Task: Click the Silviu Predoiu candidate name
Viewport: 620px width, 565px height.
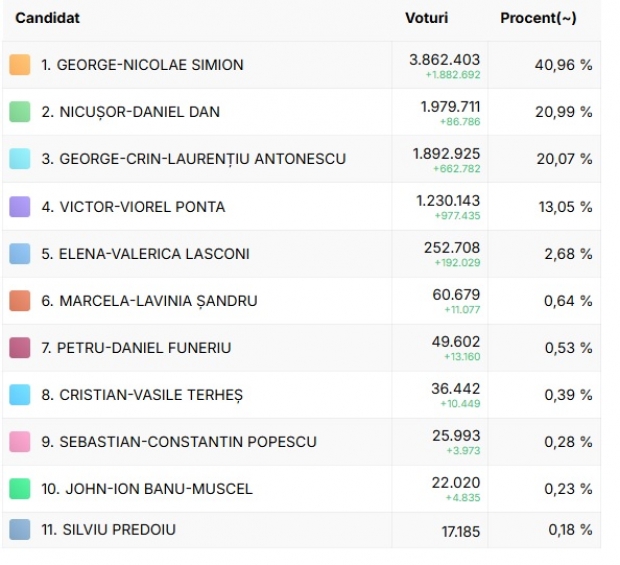Action: 108,530
